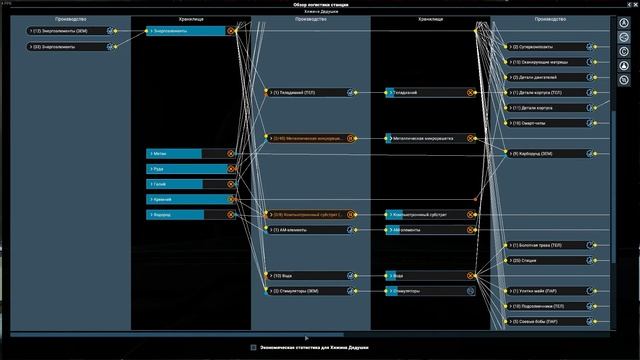The width and height of the screenshot is (640, 360).
Task: Click blue status icon on Стимуляторы storage
Action: (x=470, y=291)
